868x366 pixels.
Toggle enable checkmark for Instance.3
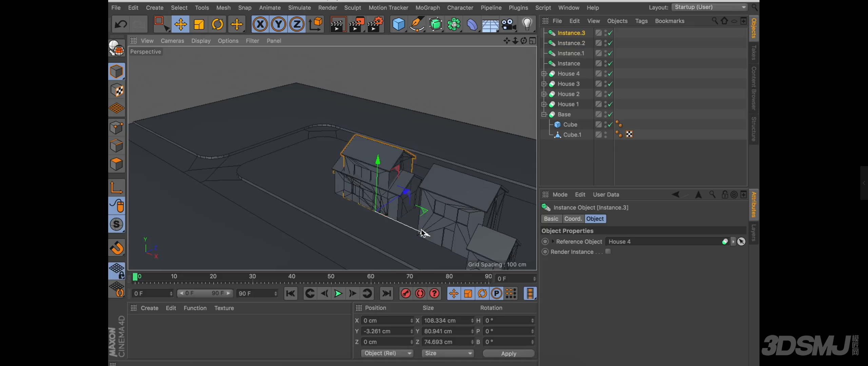[x=610, y=33]
